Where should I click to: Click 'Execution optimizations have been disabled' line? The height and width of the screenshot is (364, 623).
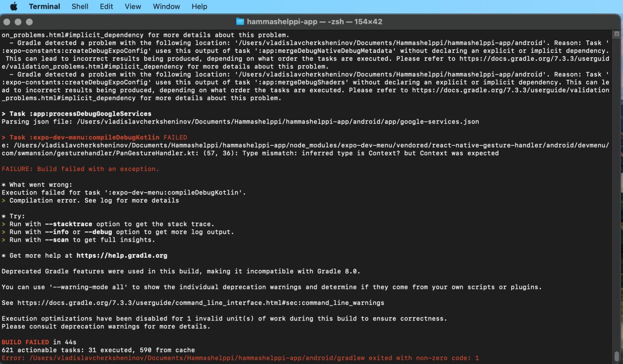[x=224, y=318]
